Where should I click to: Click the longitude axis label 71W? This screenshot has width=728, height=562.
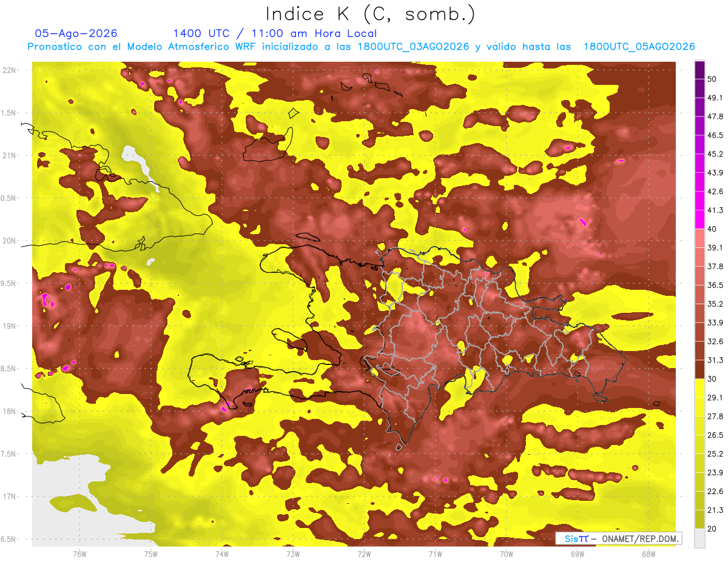(435, 554)
